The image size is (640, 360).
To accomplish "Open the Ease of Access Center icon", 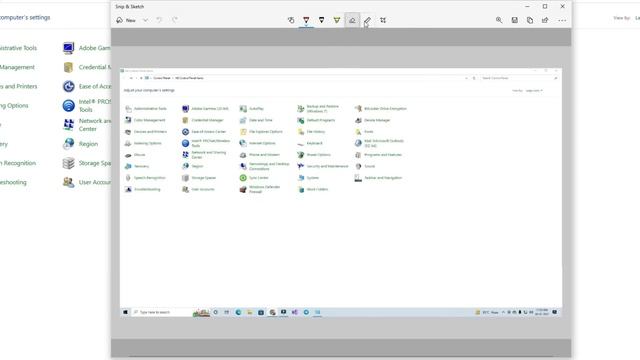I will pos(69,87).
